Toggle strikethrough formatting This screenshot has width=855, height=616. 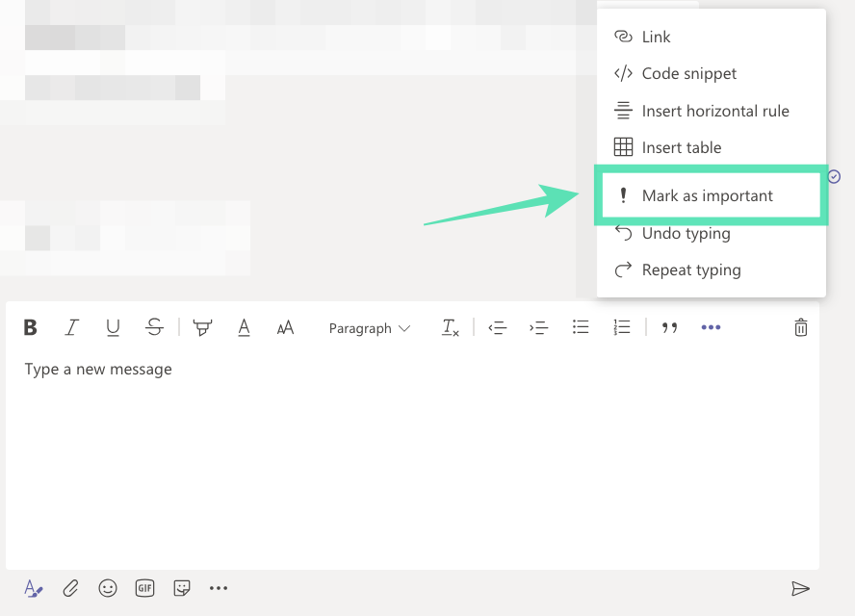pos(154,327)
